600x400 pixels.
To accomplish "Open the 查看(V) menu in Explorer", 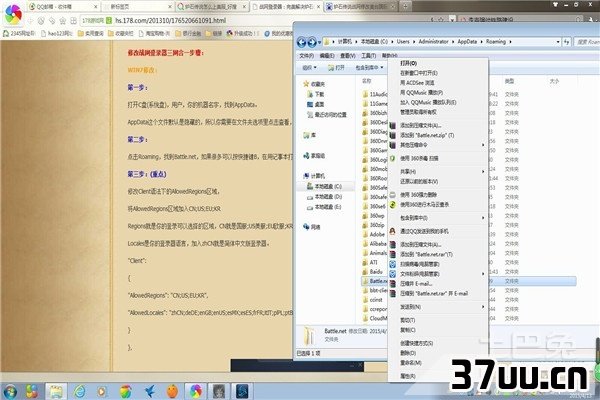I will [347, 56].
